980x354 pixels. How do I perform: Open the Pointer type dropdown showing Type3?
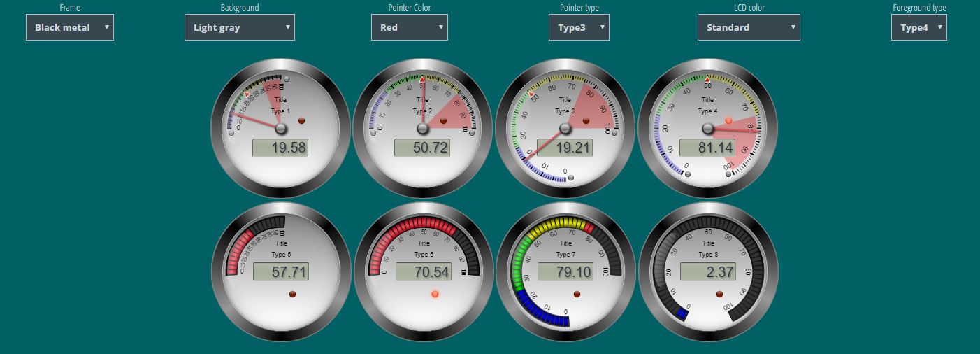[x=579, y=27]
